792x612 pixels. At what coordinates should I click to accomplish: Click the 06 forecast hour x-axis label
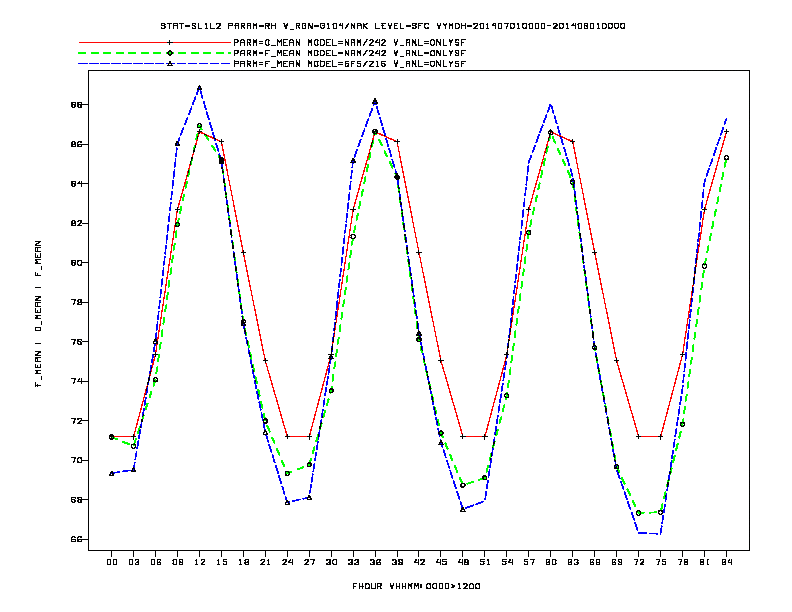point(156,562)
